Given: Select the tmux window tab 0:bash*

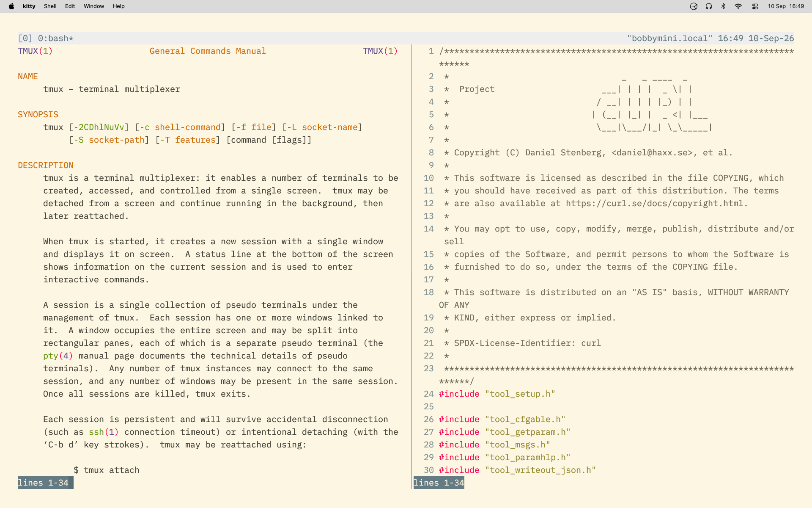Looking at the screenshot, I should point(56,39).
